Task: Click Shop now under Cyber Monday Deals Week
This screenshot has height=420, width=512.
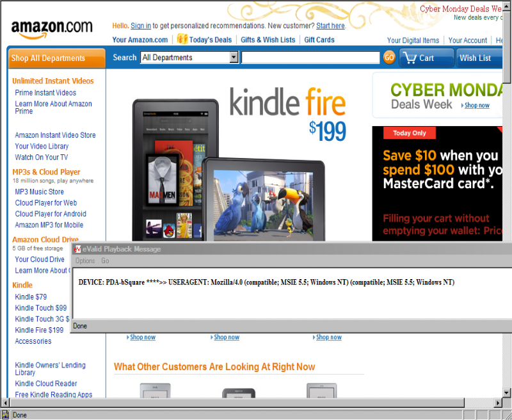Action: click(477, 105)
